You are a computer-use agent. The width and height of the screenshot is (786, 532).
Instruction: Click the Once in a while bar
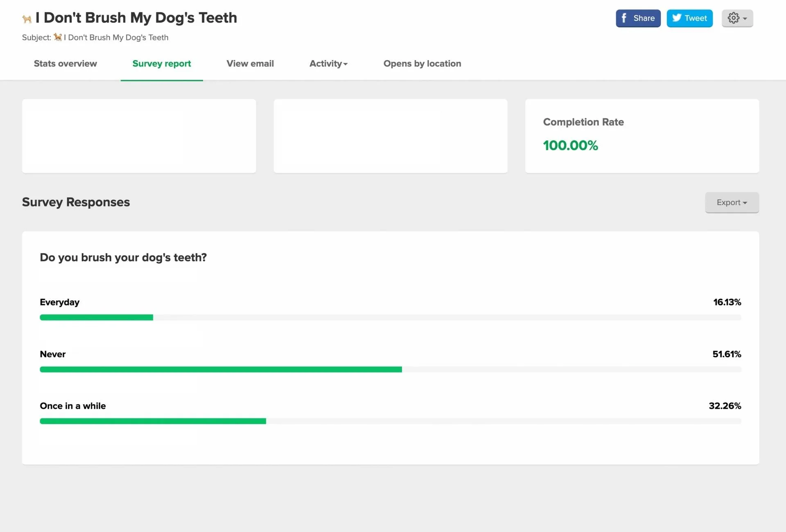click(153, 421)
